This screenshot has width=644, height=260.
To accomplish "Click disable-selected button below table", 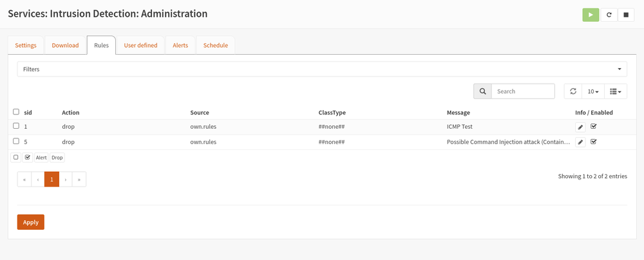I will click(16, 157).
